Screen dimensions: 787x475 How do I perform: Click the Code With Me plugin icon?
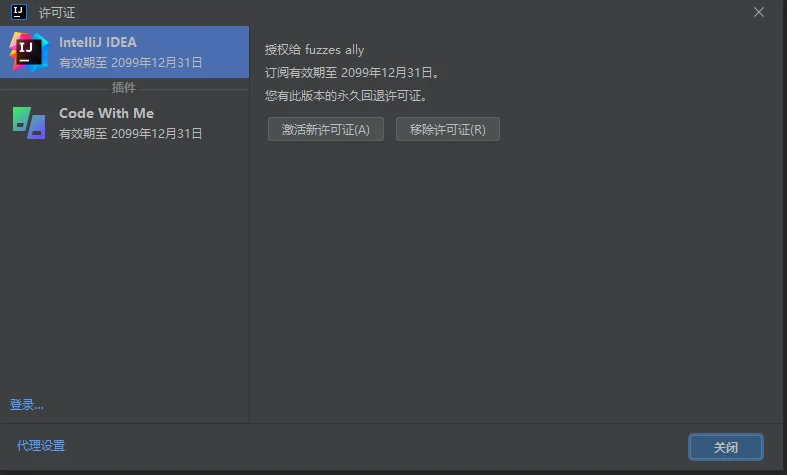[29, 123]
